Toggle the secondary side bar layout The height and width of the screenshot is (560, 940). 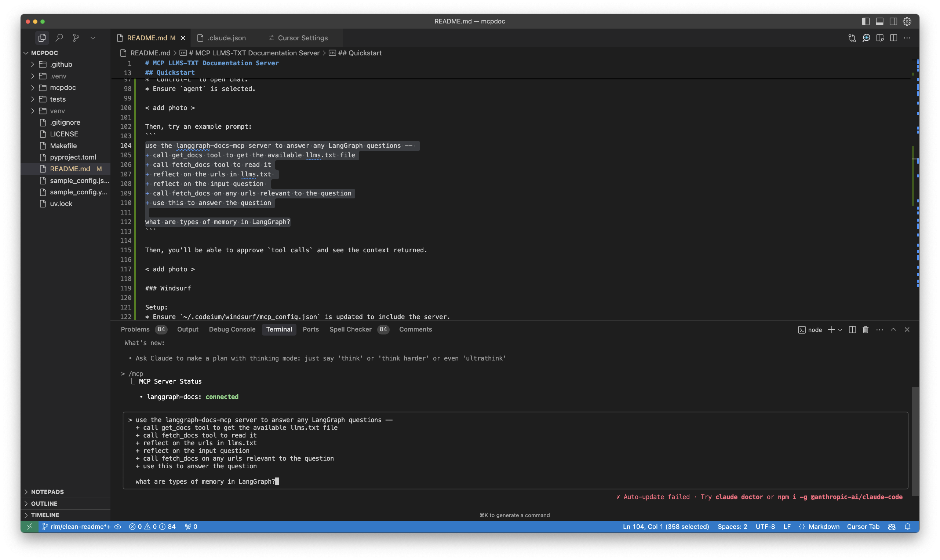coord(893,22)
